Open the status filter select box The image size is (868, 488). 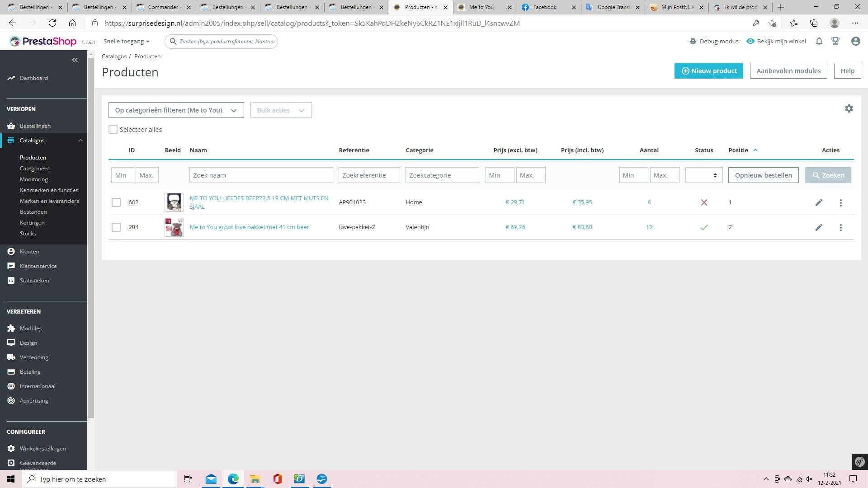pos(703,175)
